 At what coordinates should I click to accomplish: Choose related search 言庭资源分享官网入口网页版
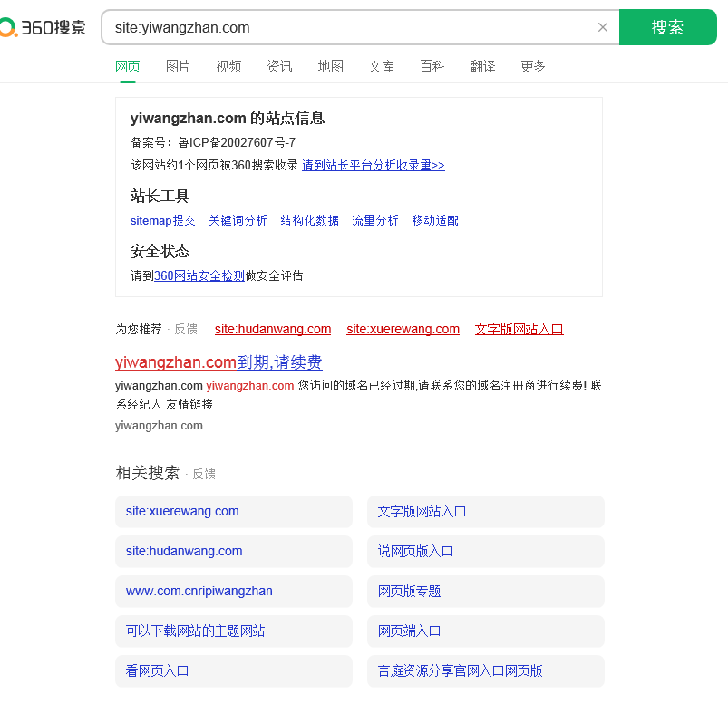[486, 671]
